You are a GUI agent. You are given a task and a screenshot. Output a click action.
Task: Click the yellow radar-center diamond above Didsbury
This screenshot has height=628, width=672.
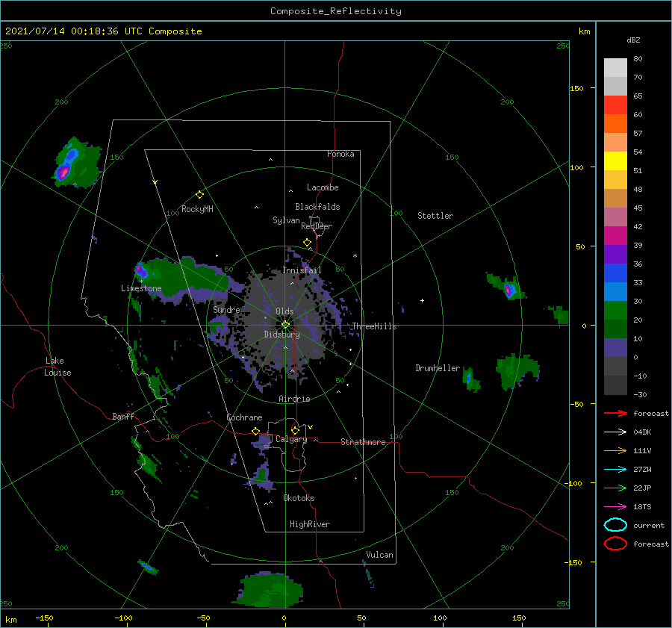pyautogui.click(x=285, y=325)
